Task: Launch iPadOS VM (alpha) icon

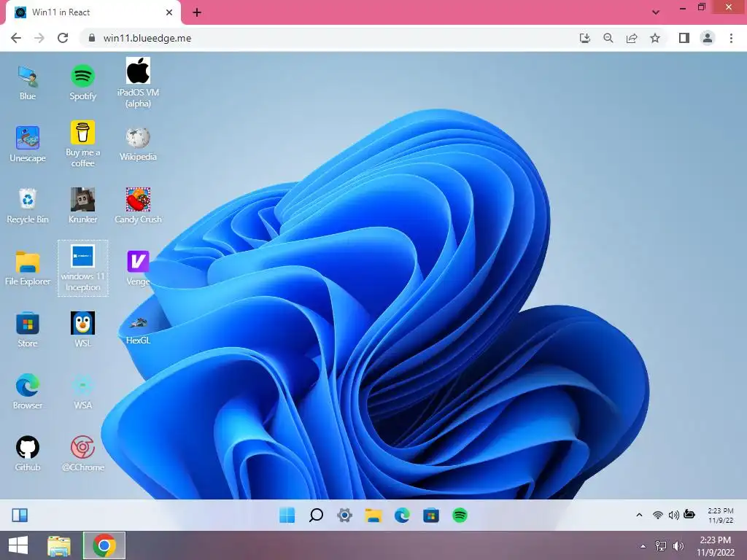Action: coord(138,82)
